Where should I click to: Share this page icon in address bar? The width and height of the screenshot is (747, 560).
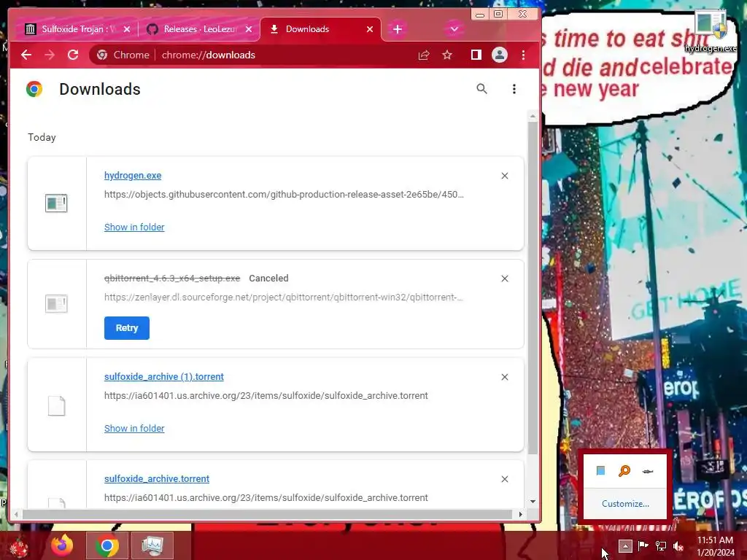[x=424, y=55]
